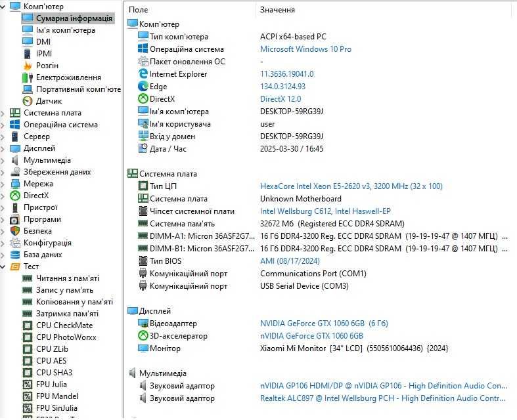Click the Програми camera icon
This screenshot has height=420, width=517.
point(15,219)
